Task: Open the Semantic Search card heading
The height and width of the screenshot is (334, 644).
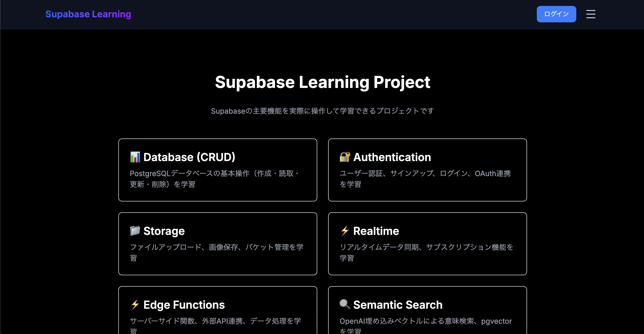Action: point(398,305)
